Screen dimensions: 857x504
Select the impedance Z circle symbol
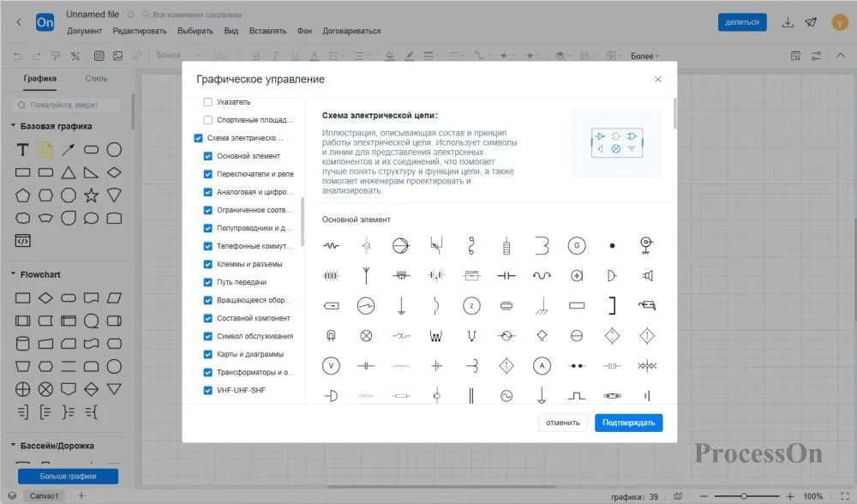471,305
